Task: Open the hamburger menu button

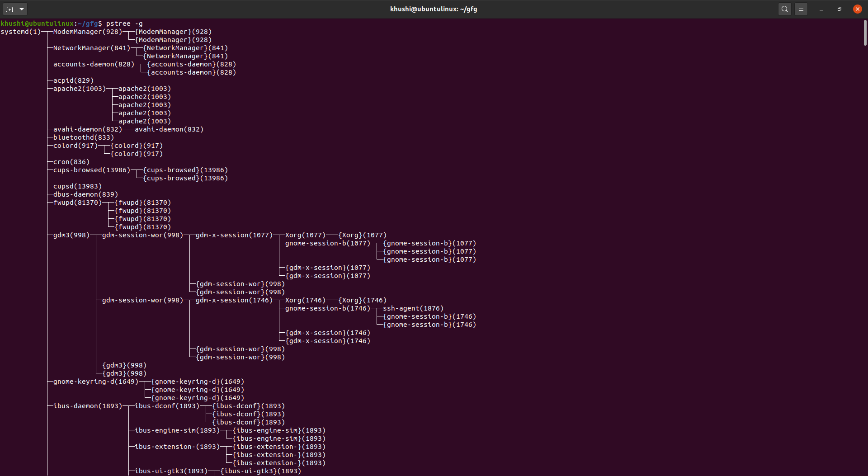Action: (801, 9)
